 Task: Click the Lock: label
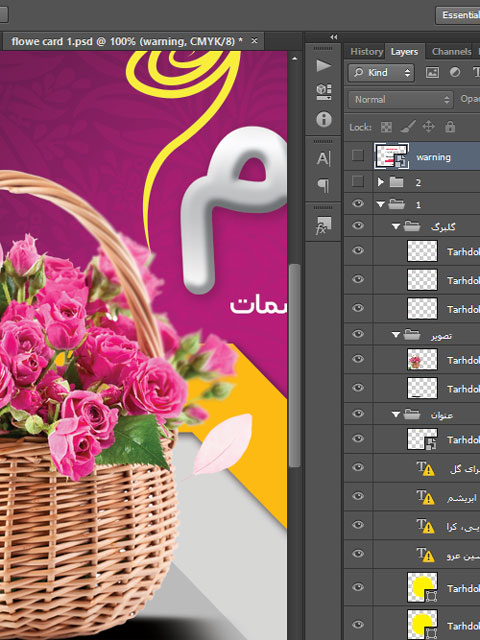click(360, 127)
